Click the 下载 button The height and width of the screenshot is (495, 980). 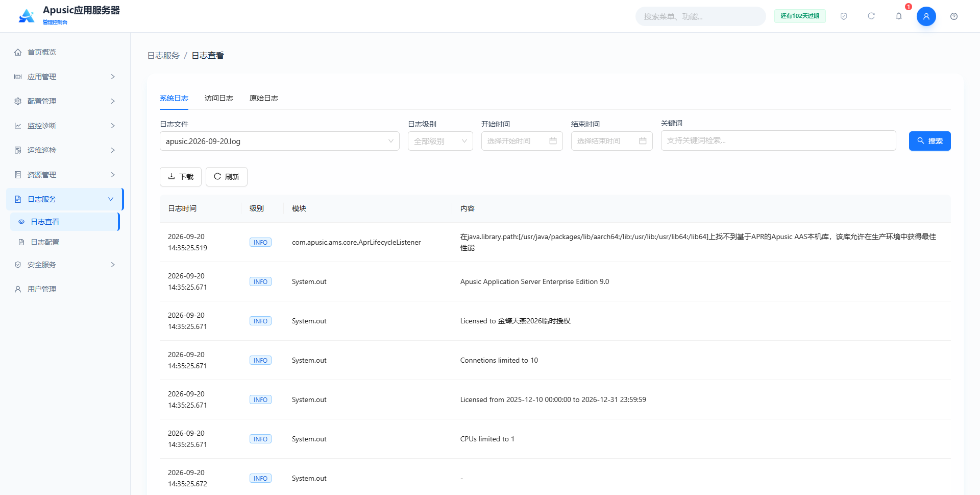click(181, 177)
